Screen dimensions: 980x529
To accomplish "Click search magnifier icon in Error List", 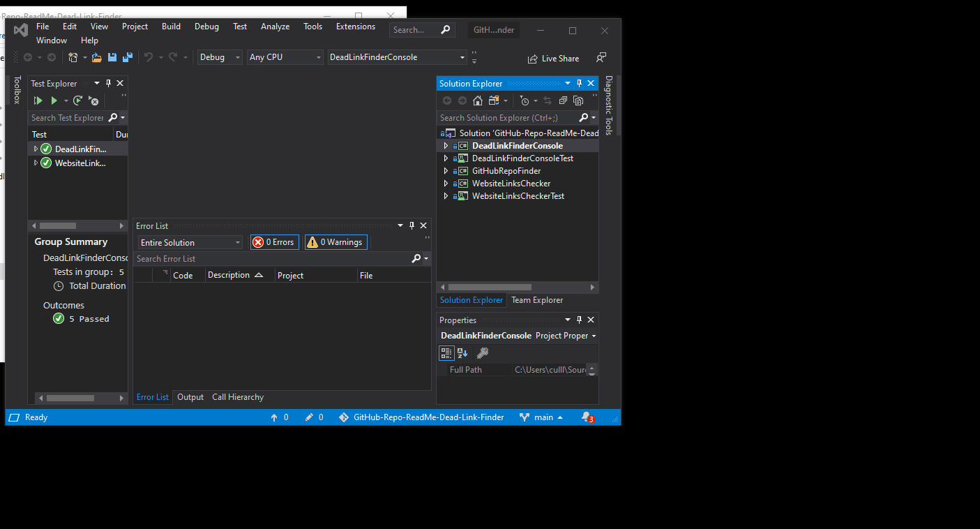I will click(416, 258).
